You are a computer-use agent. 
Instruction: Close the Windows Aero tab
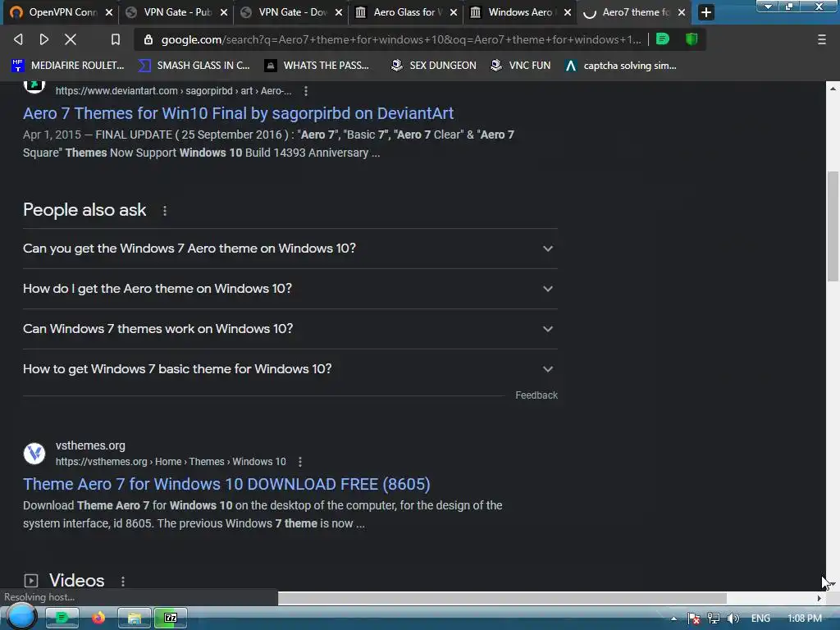point(568,12)
